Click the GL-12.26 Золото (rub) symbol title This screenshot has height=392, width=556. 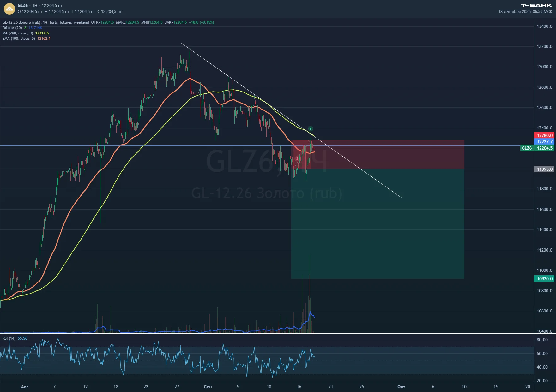pyautogui.click(x=22, y=22)
